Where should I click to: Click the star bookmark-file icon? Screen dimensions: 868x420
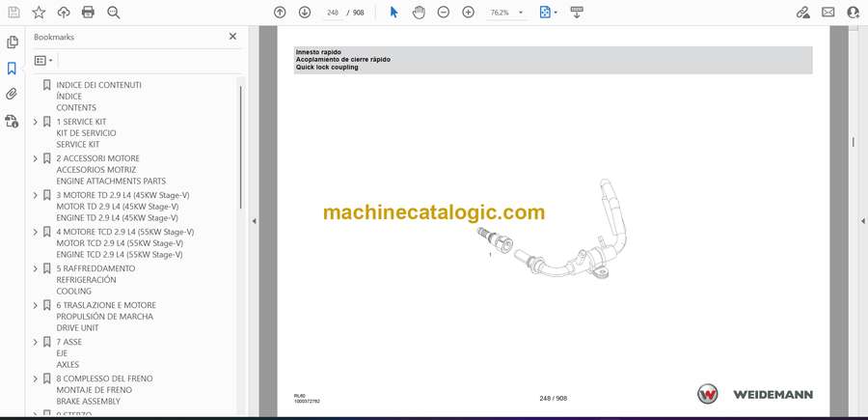point(39,13)
